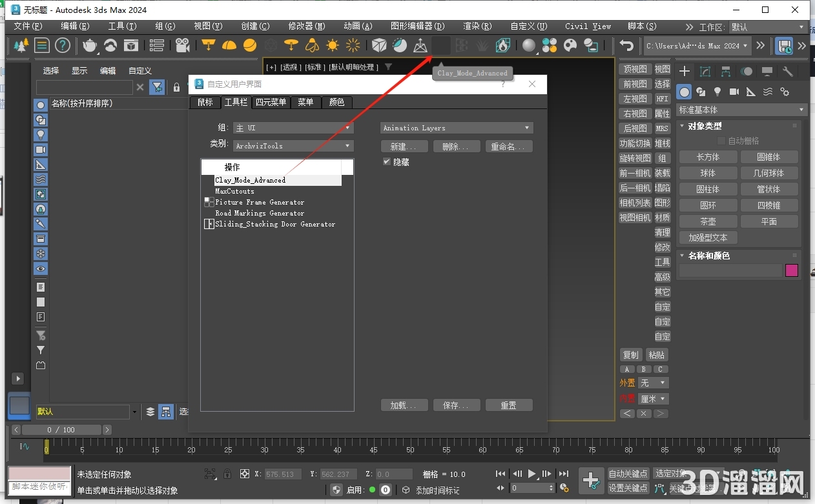Click the 重置 button
The width and height of the screenshot is (815, 504).
click(509, 405)
